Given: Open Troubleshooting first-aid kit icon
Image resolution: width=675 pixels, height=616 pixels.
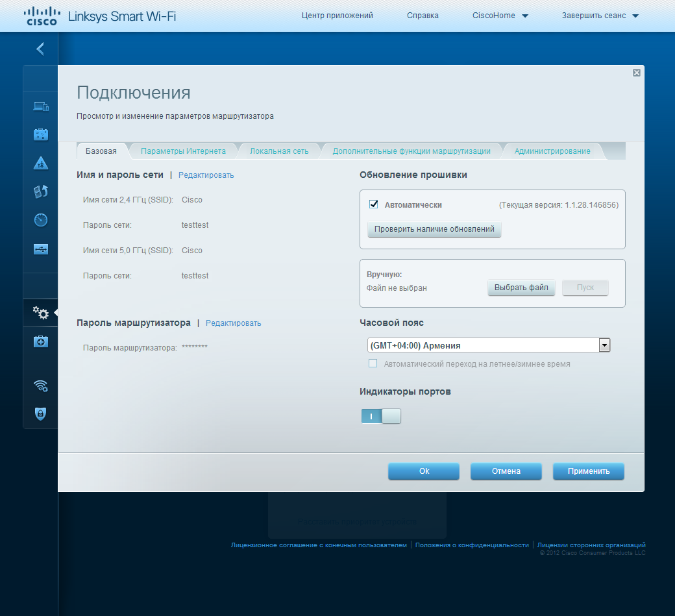Looking at the screenshot, I should (41, 342).
